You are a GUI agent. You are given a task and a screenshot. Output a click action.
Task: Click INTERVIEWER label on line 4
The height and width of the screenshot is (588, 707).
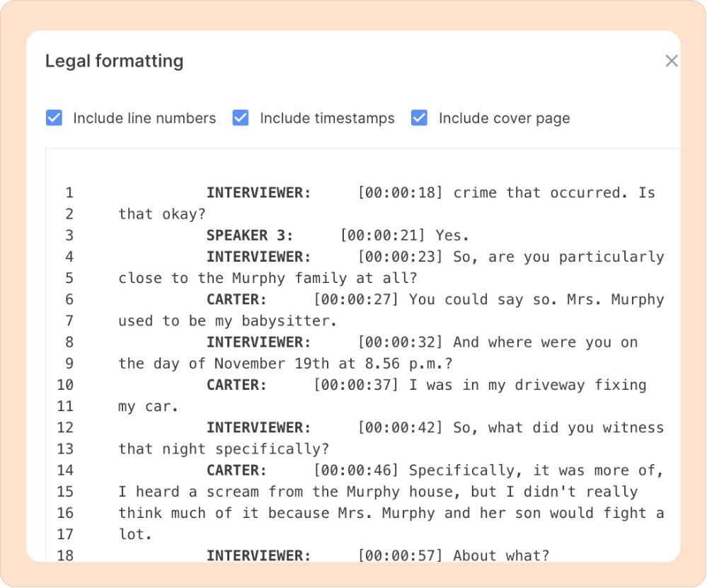click(259, 257)
